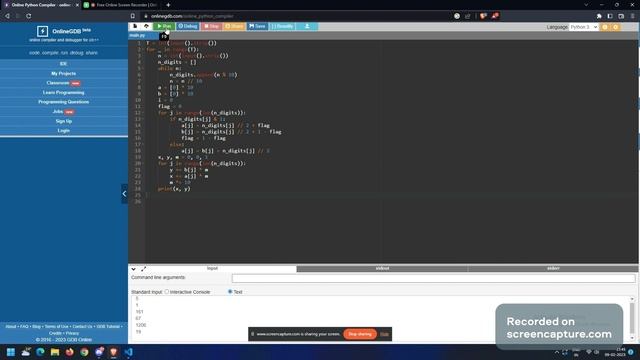Click the new file icon
Image resolution: width=640 pixels, height=360 pixels.
(135, 26)
